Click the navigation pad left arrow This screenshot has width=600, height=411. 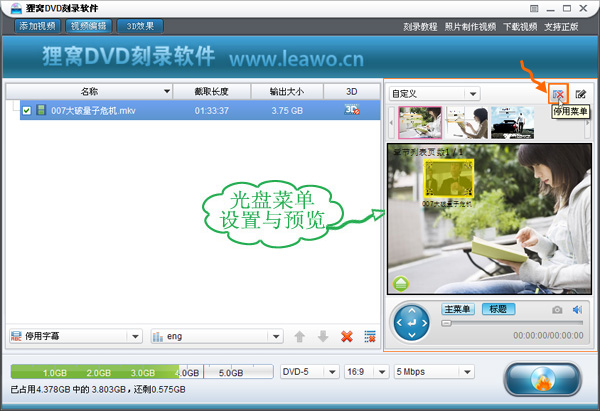399,323
